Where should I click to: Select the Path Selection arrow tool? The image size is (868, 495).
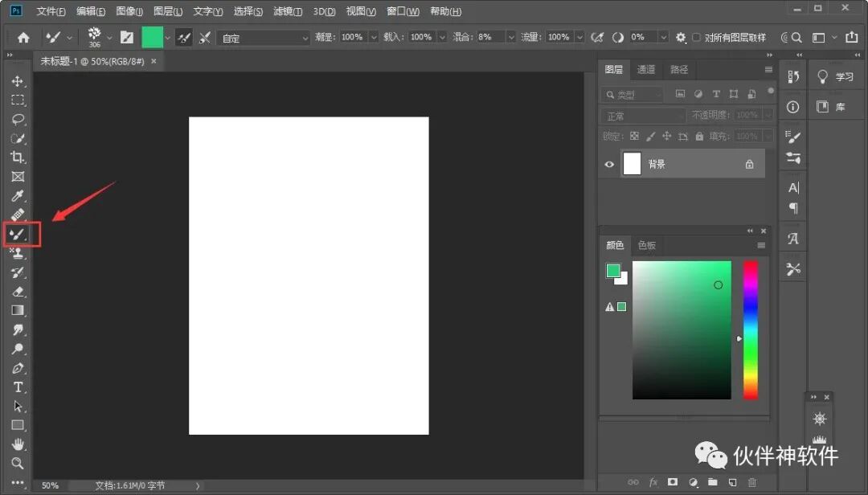point(18,407)
